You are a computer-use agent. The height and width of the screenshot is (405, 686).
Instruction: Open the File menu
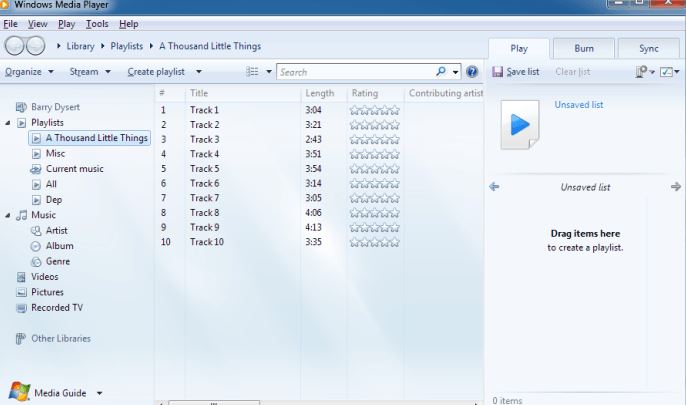click(x=10, y=24)
